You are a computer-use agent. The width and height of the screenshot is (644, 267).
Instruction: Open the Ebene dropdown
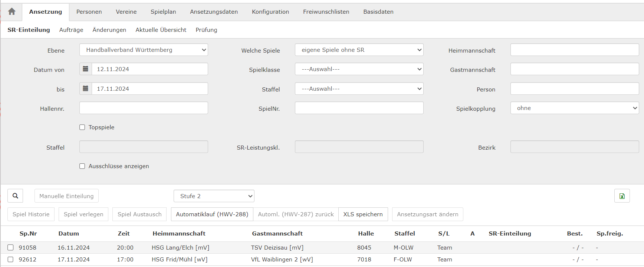(x=144, y=50)
